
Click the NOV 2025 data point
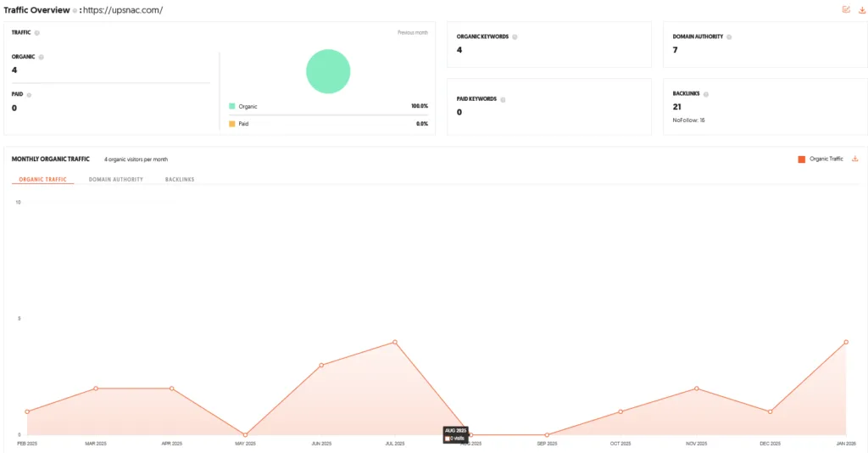pos(697,389)
